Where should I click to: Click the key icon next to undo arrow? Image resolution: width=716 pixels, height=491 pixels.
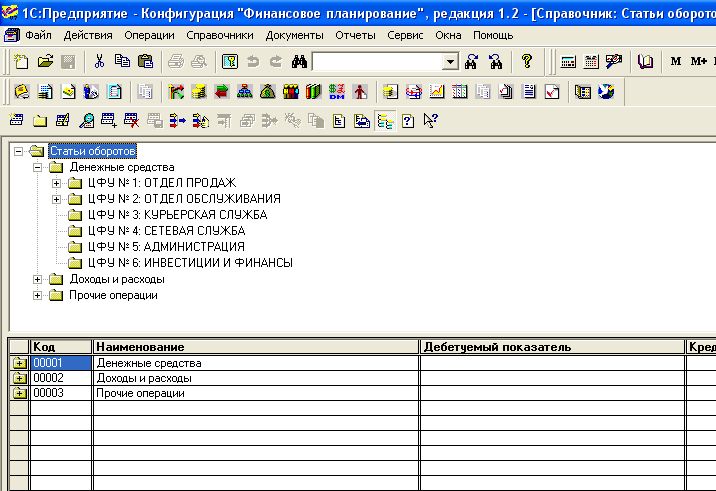click(x=230, y=61)
